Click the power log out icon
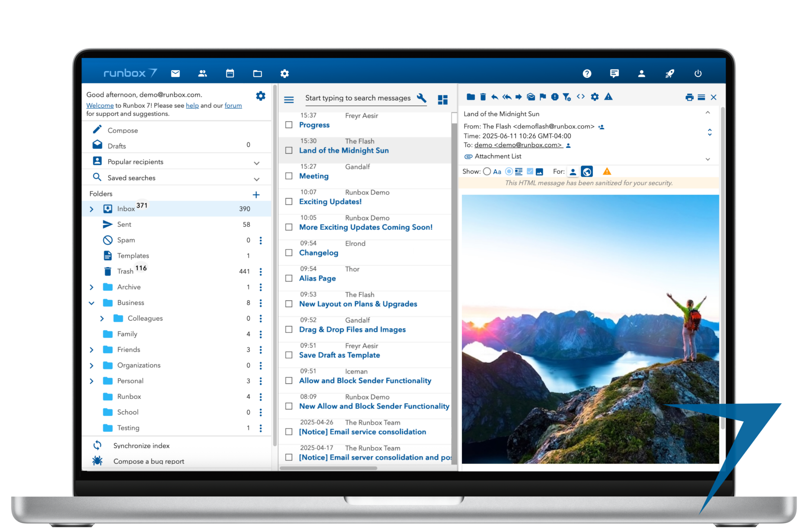 (x=698, y=73)
